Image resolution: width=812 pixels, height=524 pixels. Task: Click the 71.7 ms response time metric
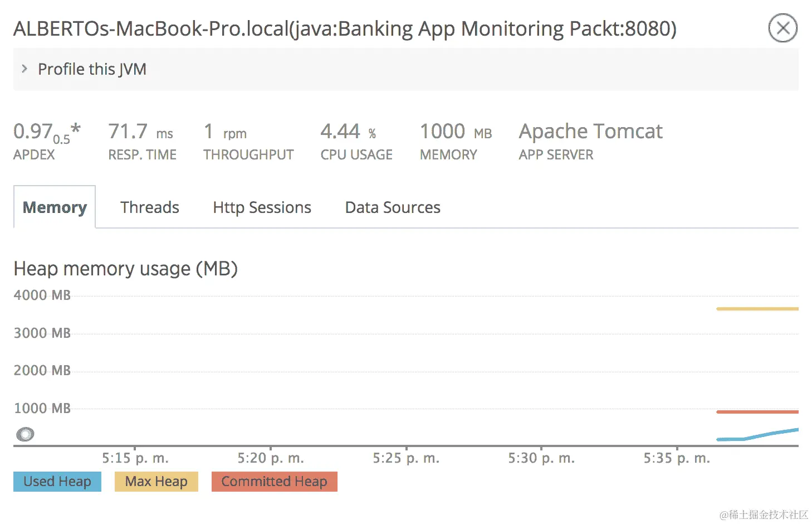coord(140,132)
